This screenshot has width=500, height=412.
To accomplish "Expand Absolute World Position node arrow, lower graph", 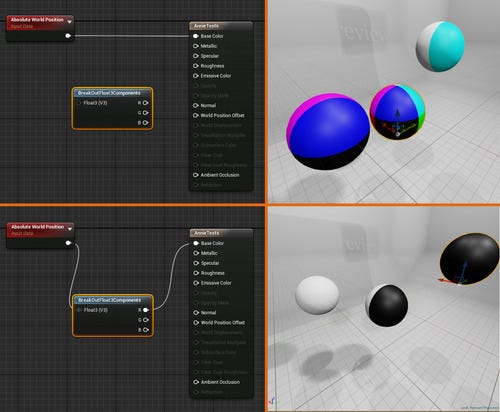I will point(70,229).
